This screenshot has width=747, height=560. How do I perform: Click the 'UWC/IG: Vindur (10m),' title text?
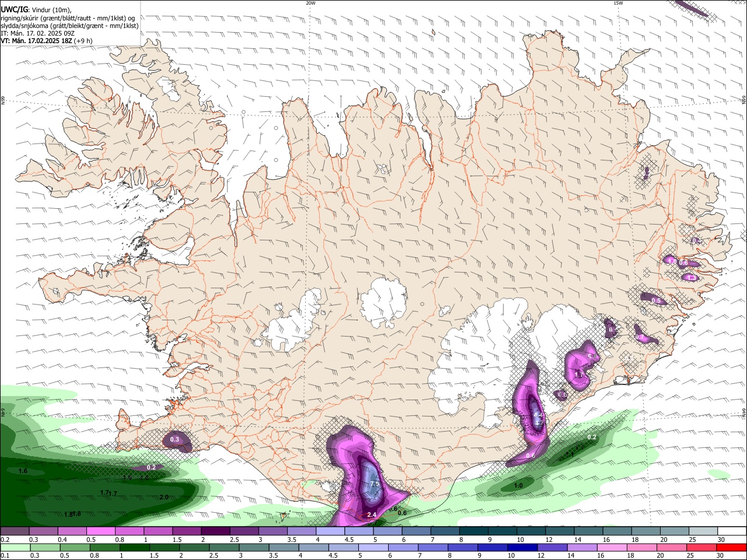point(36,9)
